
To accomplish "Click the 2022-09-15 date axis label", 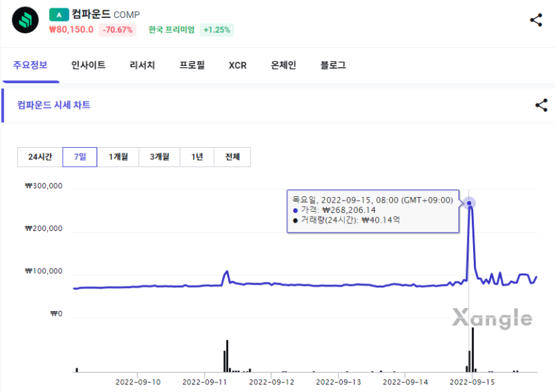I will (x=472, y=382).
